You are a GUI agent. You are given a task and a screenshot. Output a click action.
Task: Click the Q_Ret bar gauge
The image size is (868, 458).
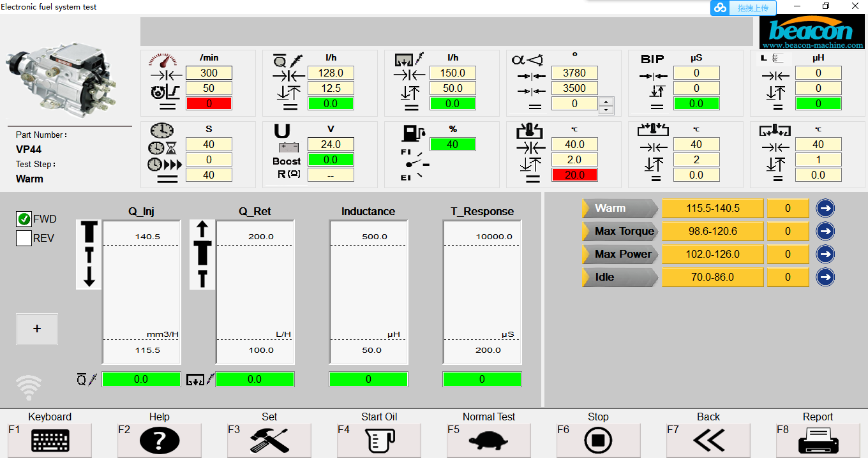tap(255, 293)
